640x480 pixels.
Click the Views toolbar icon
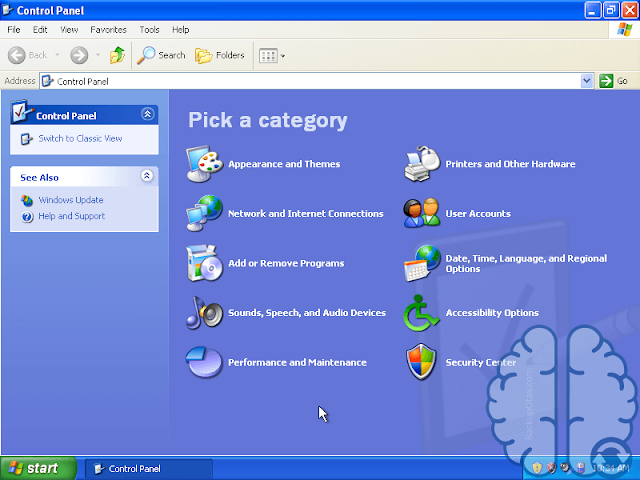(x=268, y=56)
